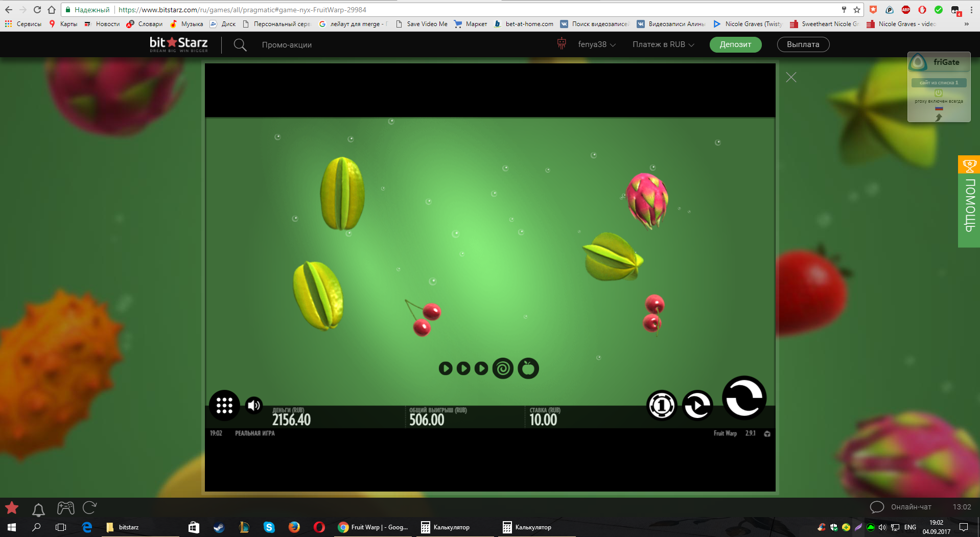This screenshot has height=537, width=980.
Task: Close the game overlay with X
Action: [x=791, y=77]
